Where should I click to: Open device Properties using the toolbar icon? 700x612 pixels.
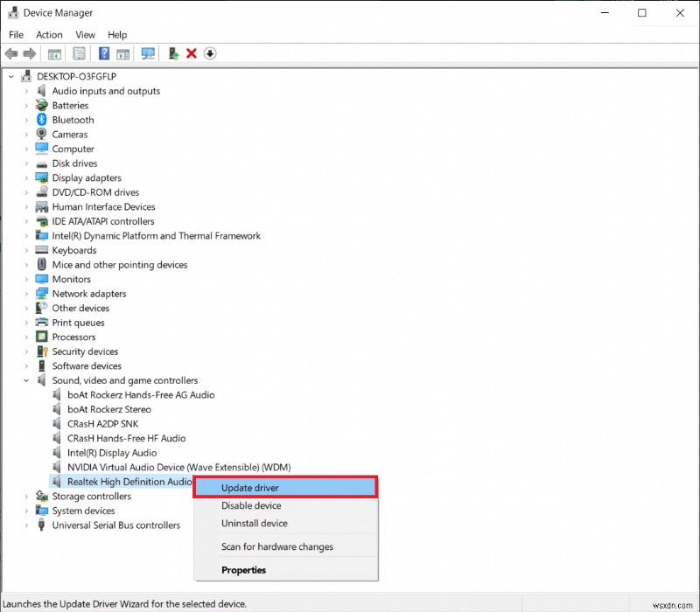(79, 53)
